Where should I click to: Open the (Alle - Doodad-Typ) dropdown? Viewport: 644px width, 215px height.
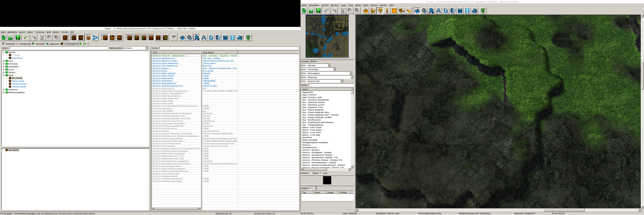click(322, 81)
